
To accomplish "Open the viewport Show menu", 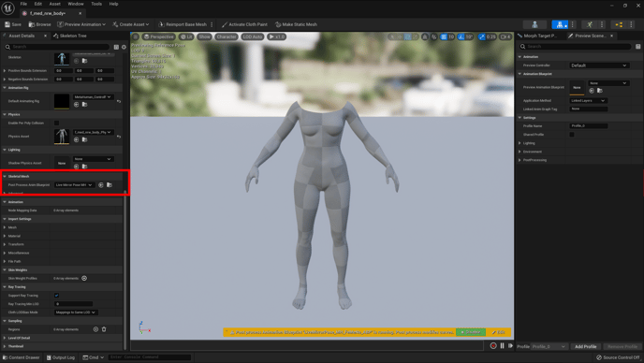I will pos(204,36).
